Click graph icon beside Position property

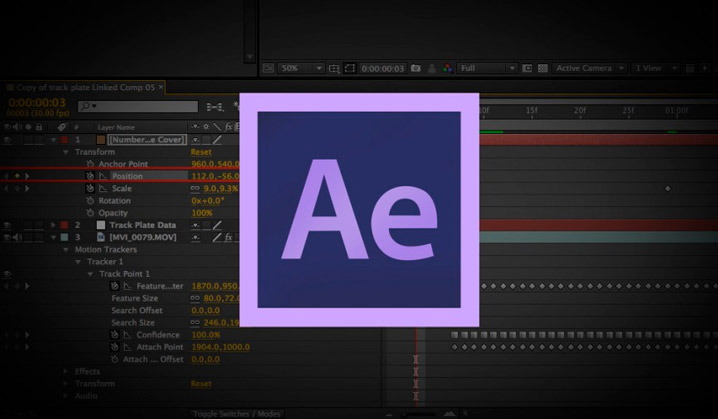(x=103, y=176)
